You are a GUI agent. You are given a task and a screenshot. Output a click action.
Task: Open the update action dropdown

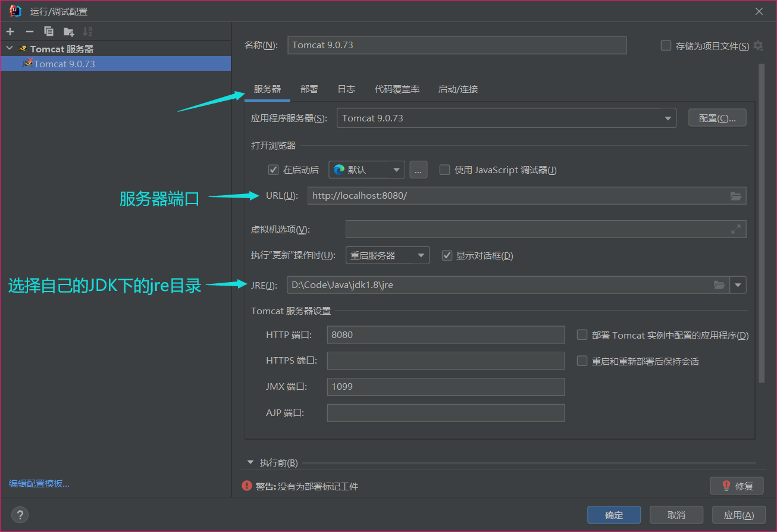(387, 255)
